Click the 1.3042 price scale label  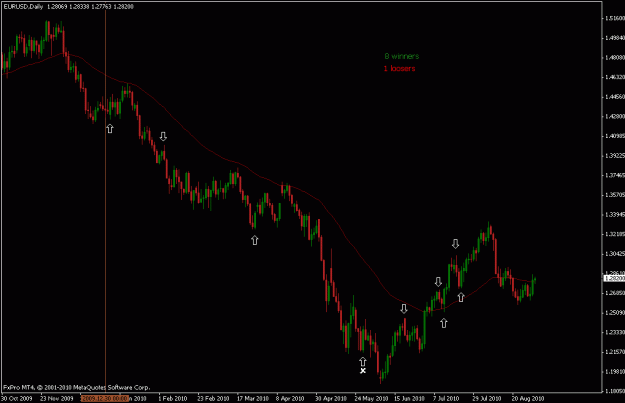(615, 254)
